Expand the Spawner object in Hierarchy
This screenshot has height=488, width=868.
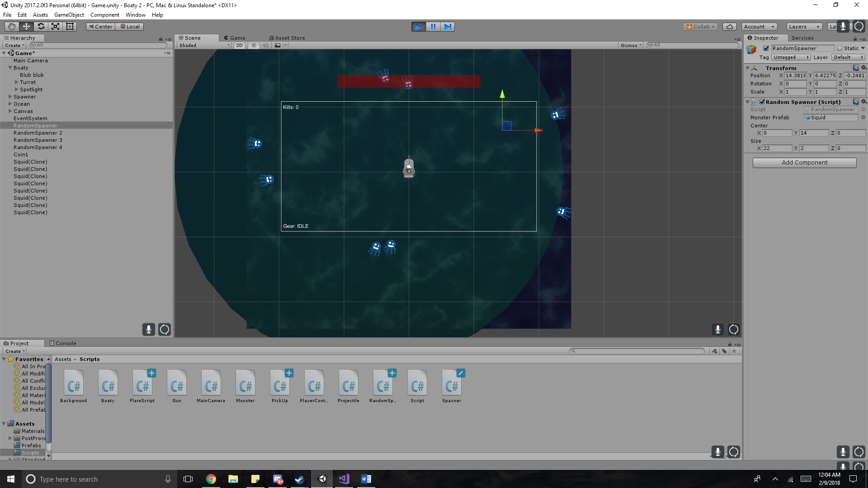(x=10, y=97)
